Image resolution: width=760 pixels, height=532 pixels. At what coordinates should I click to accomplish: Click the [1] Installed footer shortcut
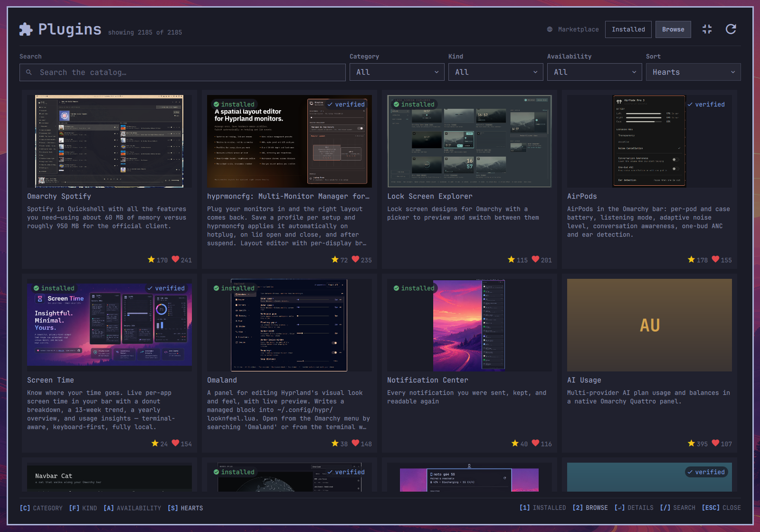point(543,508)
